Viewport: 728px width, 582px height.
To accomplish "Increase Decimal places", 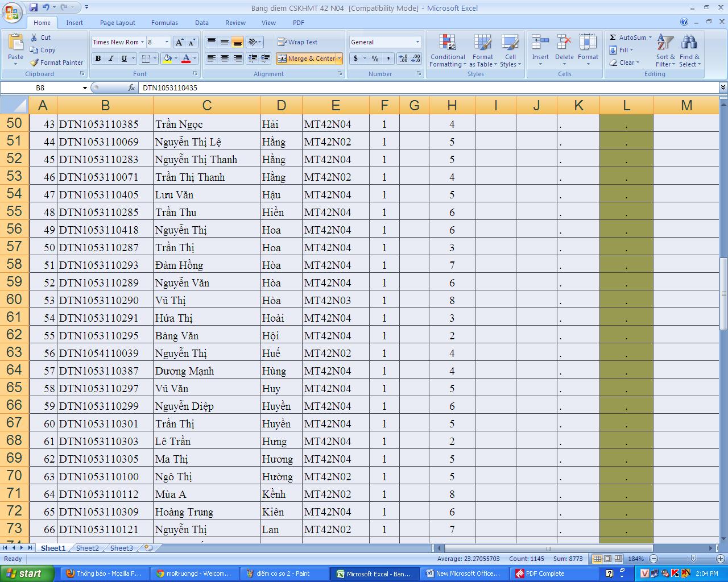I will [x=403, y=59].
